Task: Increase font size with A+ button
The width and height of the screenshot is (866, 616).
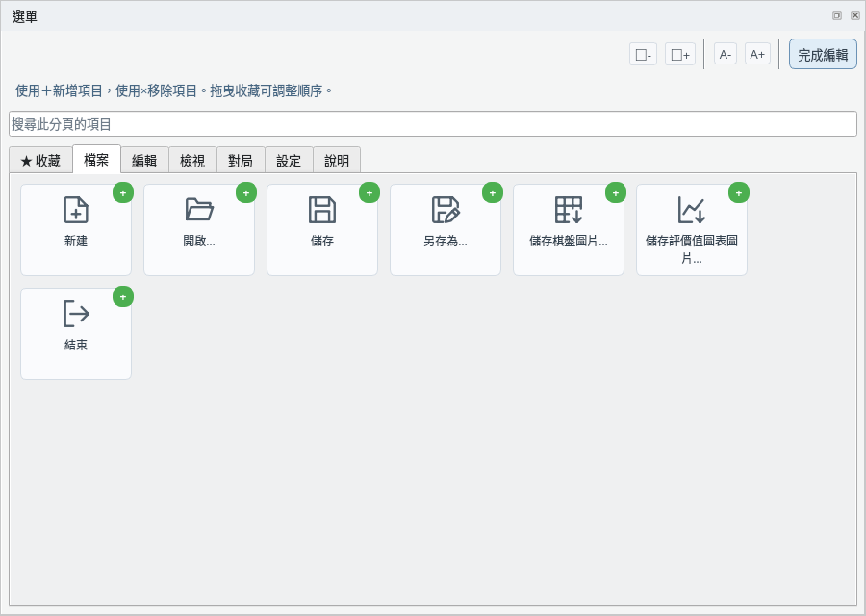Action: point(757,54)
